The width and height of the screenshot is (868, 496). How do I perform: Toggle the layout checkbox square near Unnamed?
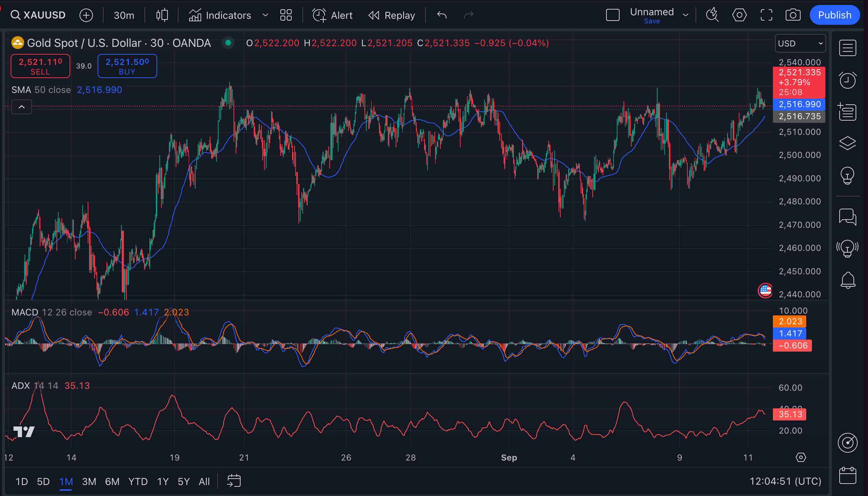612,15
